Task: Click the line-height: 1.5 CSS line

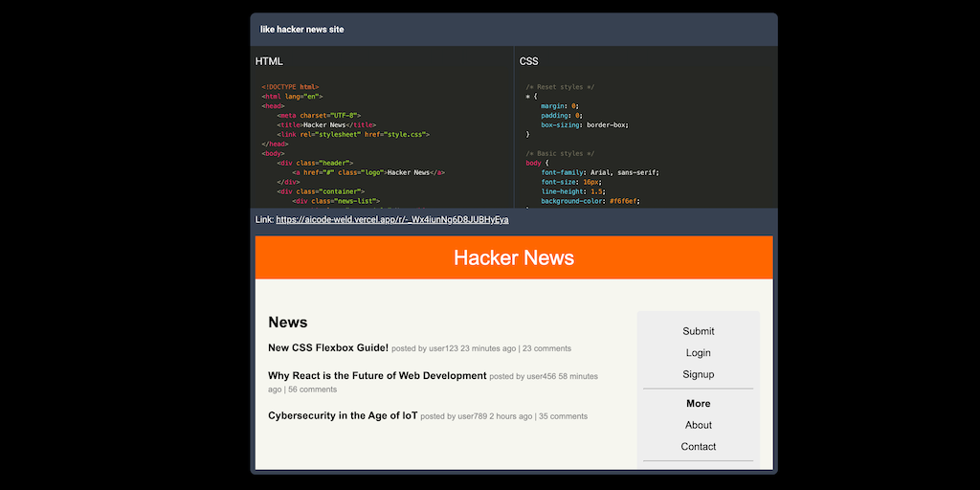Action: point(572,191)
